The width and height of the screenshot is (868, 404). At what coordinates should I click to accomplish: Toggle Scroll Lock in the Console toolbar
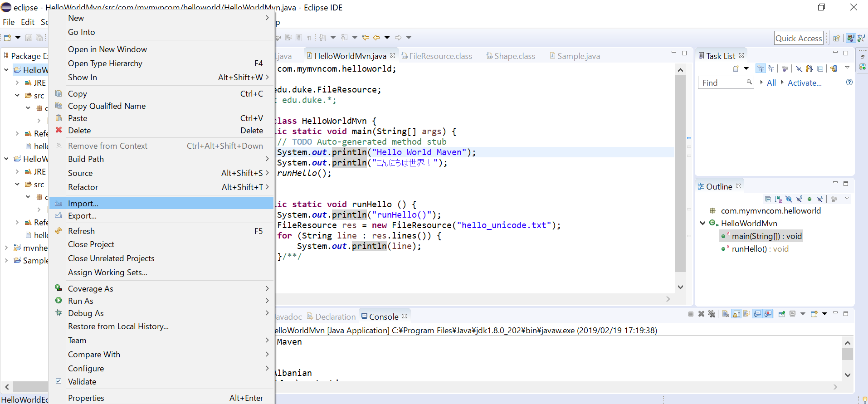point(736,314)
